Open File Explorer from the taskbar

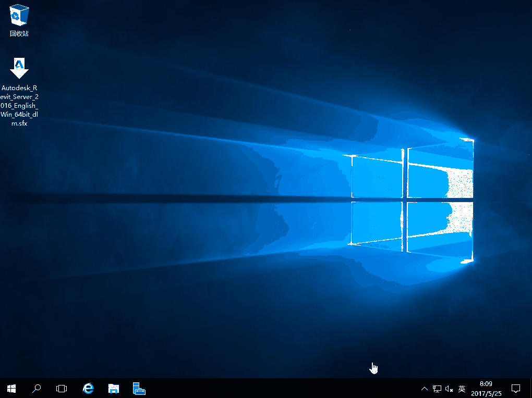[114, 388]
